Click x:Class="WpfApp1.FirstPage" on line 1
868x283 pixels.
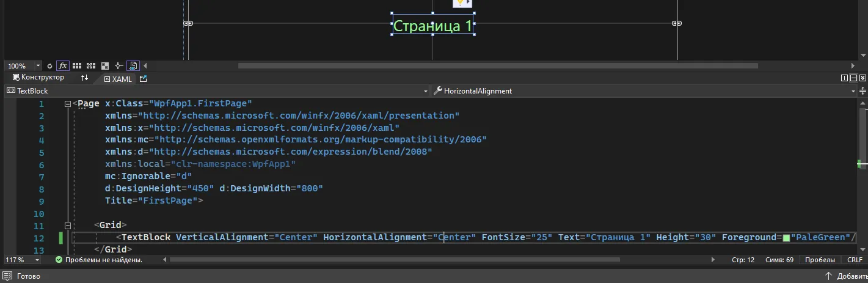178,104
